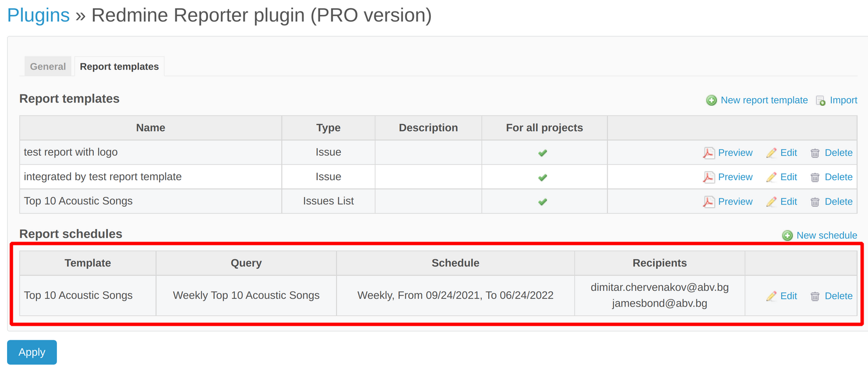868x376 pixels.
Task: Click the New schedule link text
Action: point(827,235)
